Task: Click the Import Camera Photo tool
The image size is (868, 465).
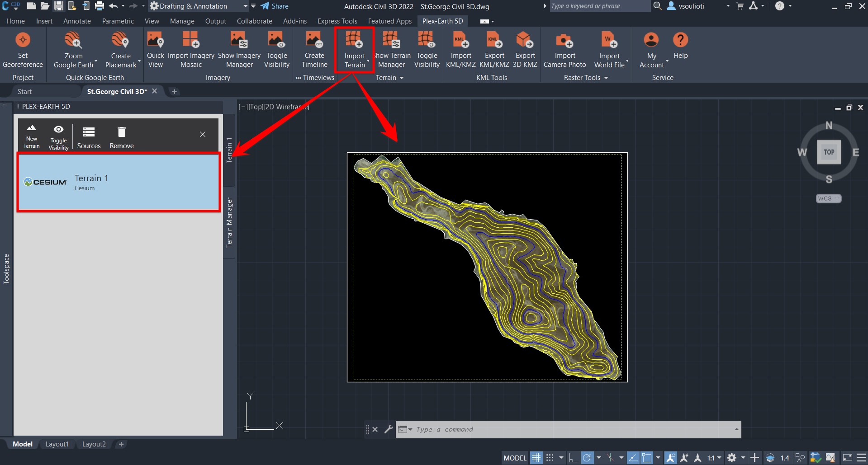Action: point(564,50)
